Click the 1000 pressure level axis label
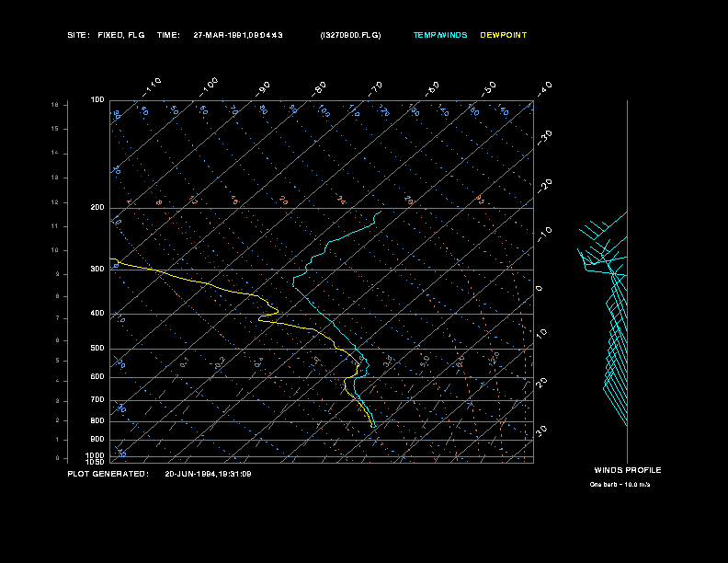 (x=96, y=455)
